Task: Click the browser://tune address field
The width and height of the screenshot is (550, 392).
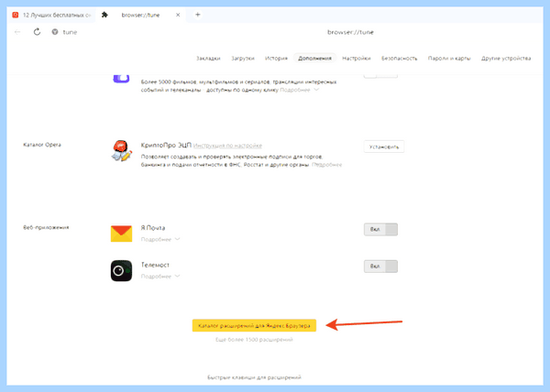Action: coord(350,32)
